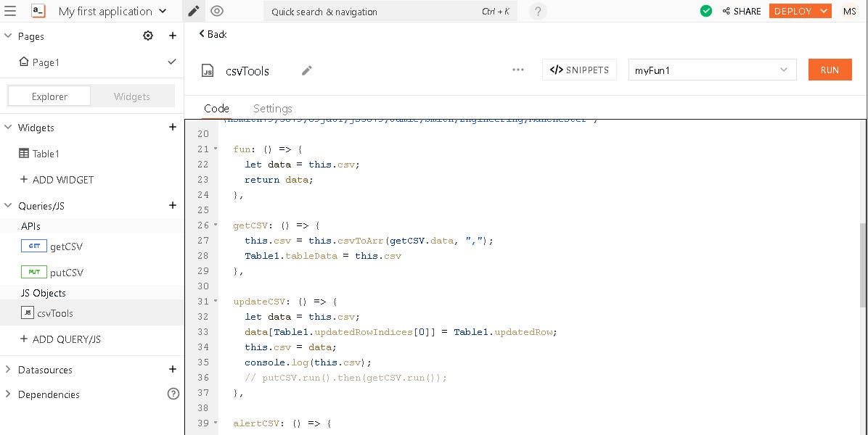The width and height of the screenshot is (868, 435).
Task: Switch to the Widgets explorer tab
Action: tap(133, 95)
